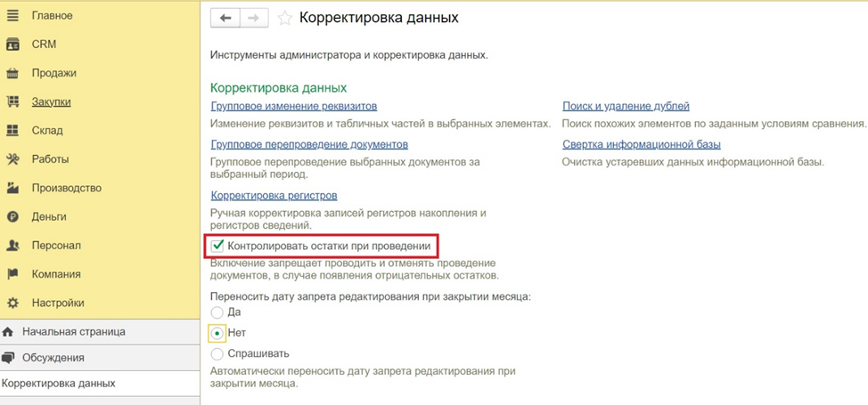Viewport: 868px width, 405px height.
Task: Open Групповое изменение реквизитов link
Action: coord(294,106)
